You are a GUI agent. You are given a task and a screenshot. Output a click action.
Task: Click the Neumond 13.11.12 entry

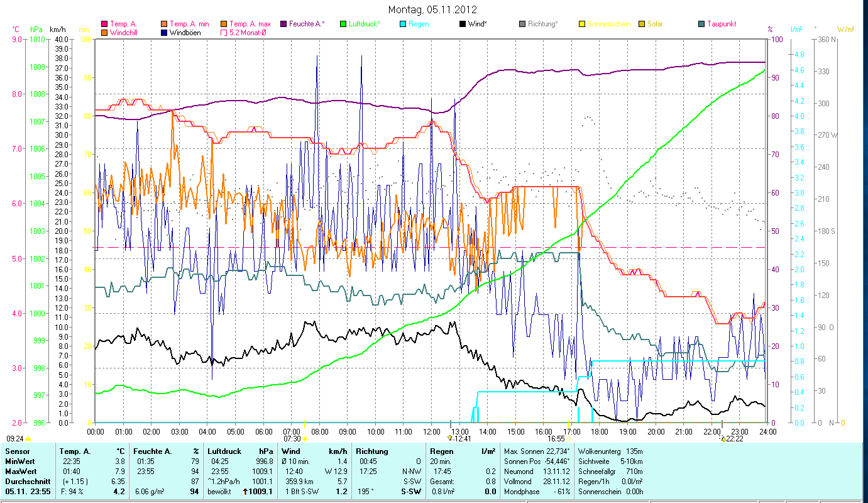click(537, 472)
